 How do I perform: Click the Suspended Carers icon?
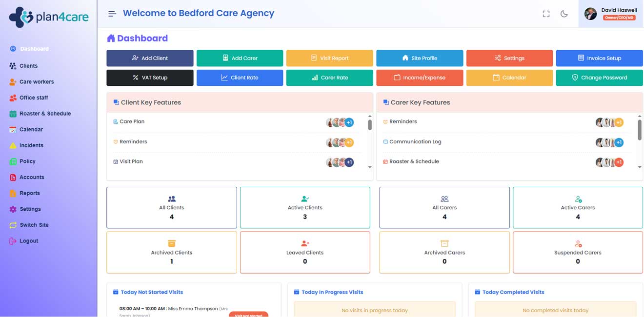click(x=578, y=243)
